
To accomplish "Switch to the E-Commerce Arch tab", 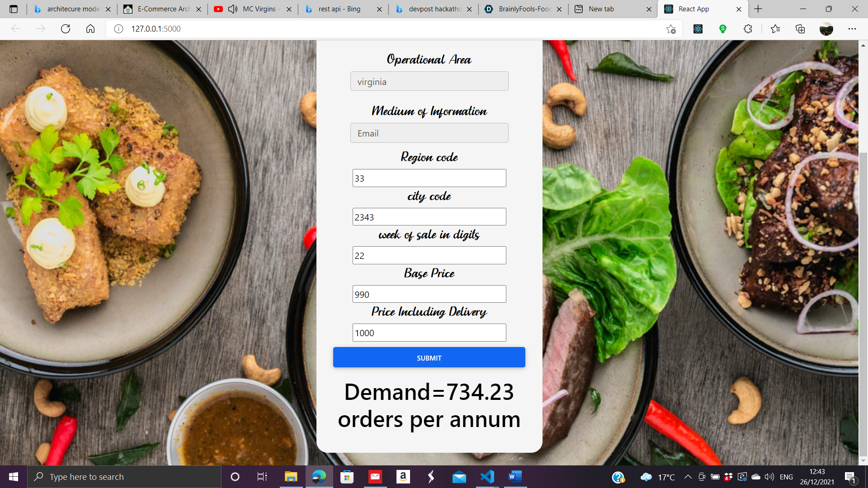I will click(x=163, y=9).
